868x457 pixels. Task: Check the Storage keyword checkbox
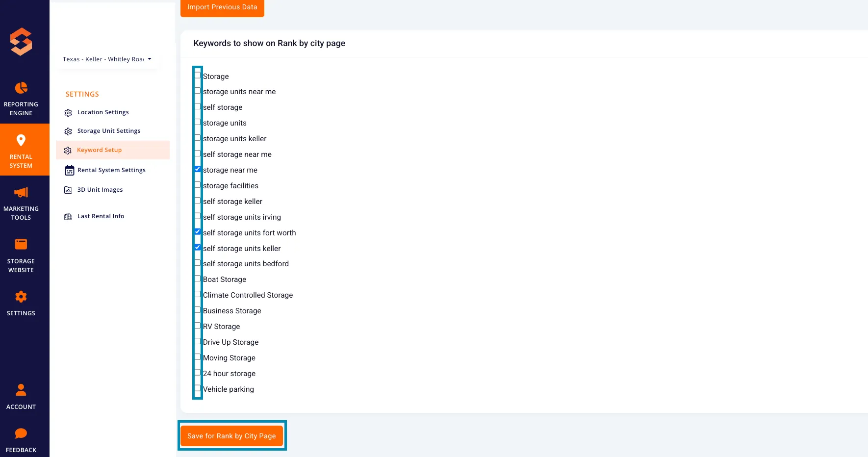pyautogui.click(x=198, y=75)
